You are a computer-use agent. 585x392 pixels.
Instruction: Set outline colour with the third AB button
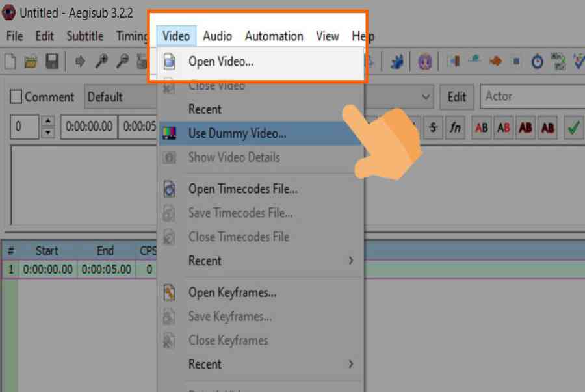[x=525, y=128]
